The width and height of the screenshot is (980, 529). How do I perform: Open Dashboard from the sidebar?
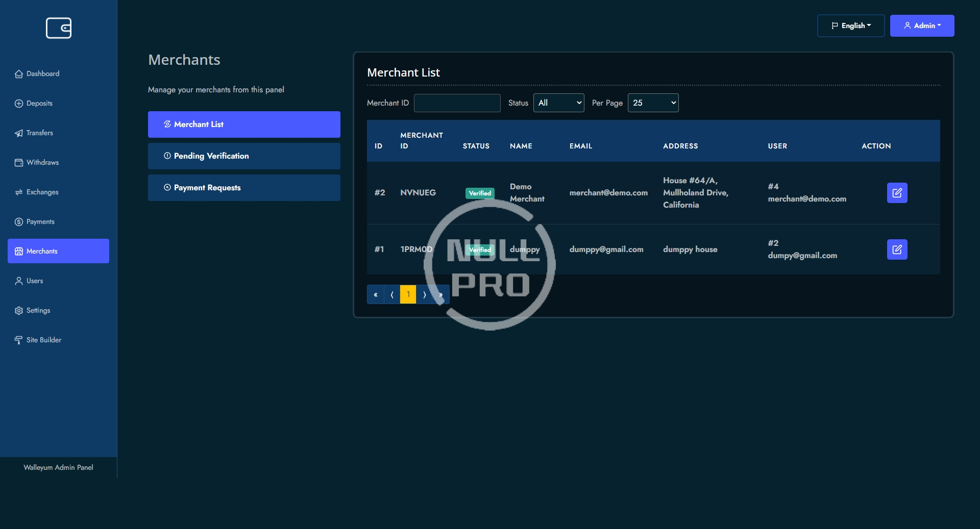click(43, 74)
